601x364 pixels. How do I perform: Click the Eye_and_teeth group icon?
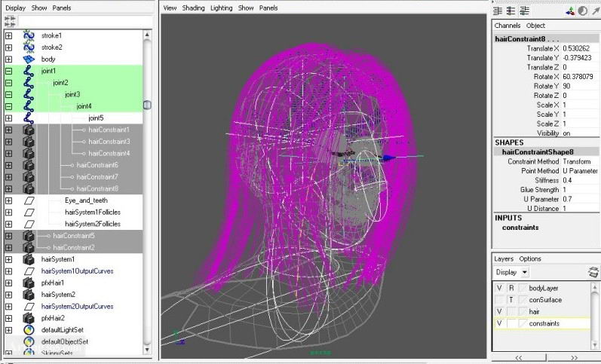(x=29, y=200)
